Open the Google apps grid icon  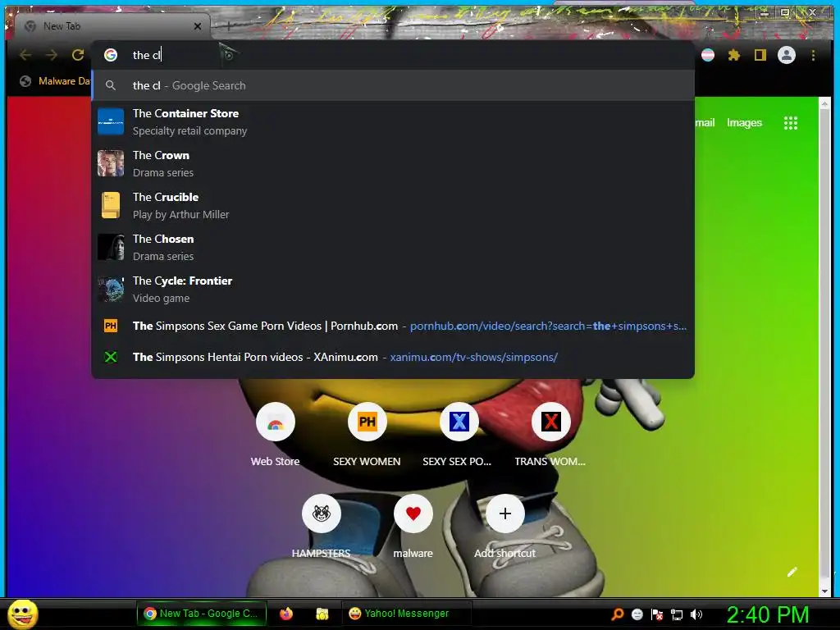791,123
